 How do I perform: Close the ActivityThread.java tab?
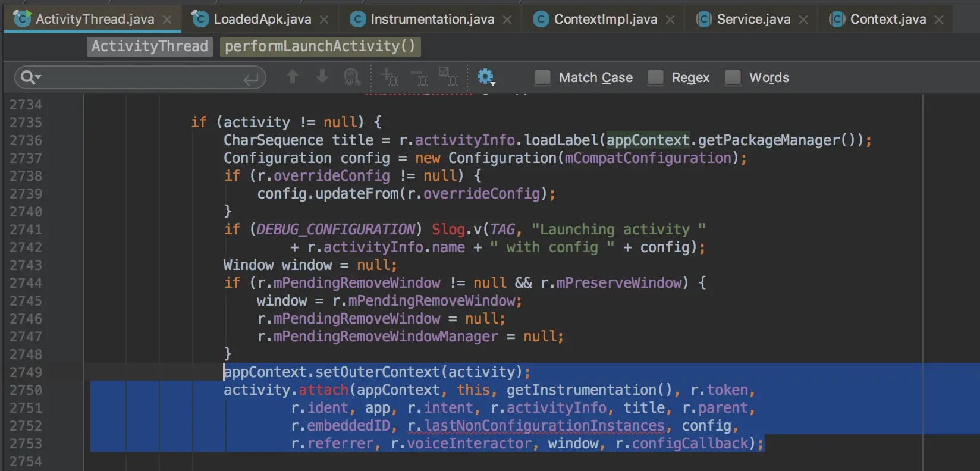click(x=168, y=20)
